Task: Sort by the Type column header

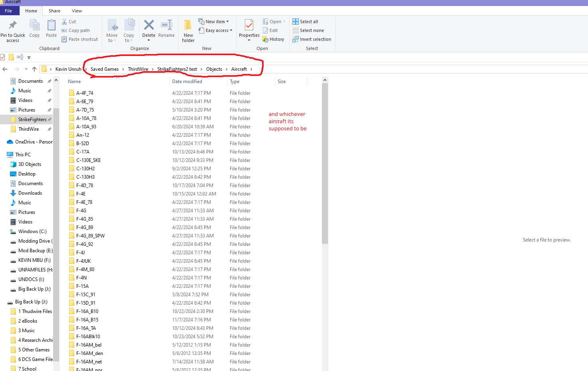Action: pos(250,82)
